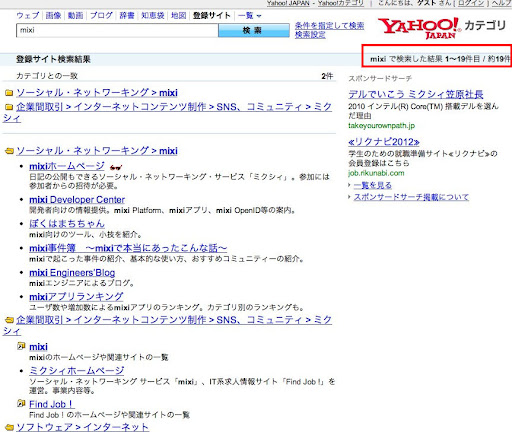Viewport: 512px width, 432px height.
Task: Open スポンサードサーチ掲載について link
Action: [x=411, y=197]
